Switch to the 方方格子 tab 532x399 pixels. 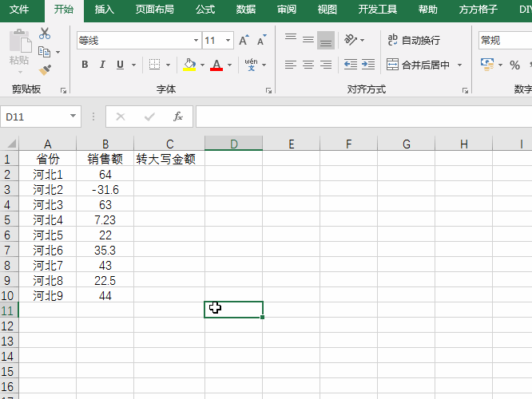click(478, 9)
